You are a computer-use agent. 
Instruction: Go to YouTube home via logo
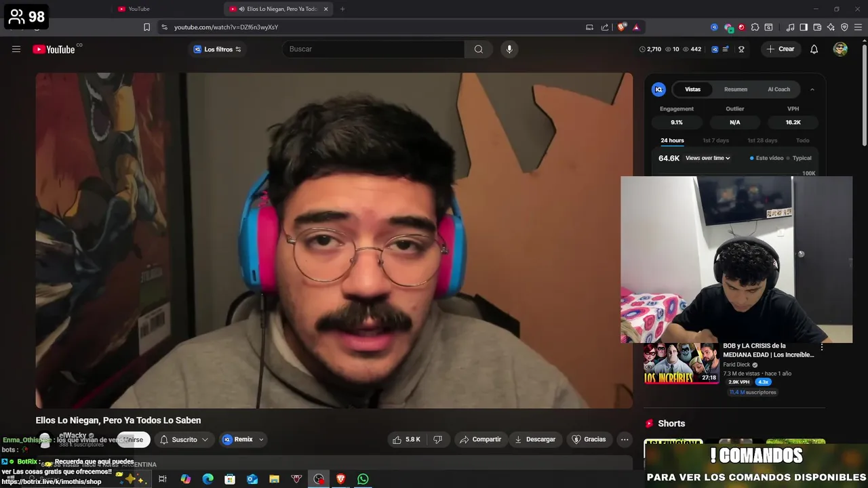pos(54,49)
